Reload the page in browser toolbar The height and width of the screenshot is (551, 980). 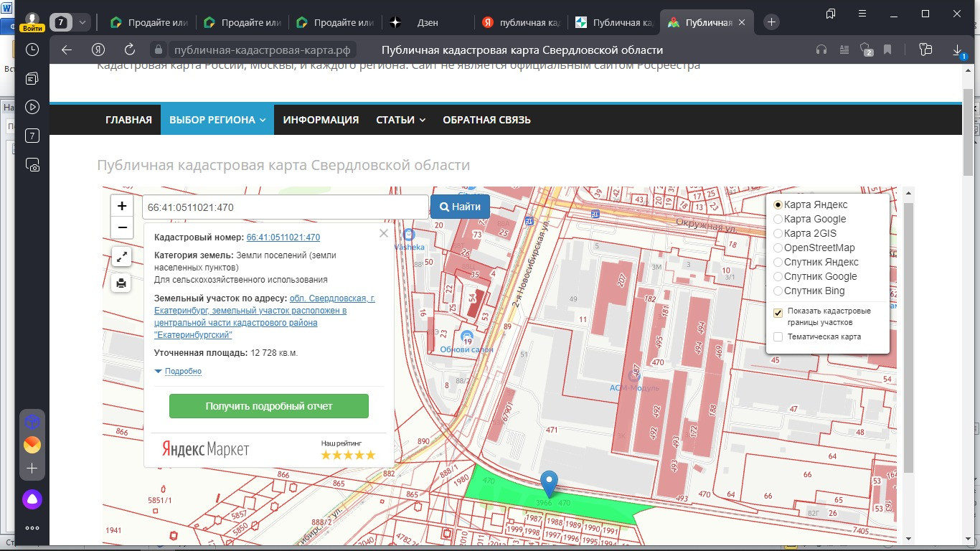coord(130,50)
